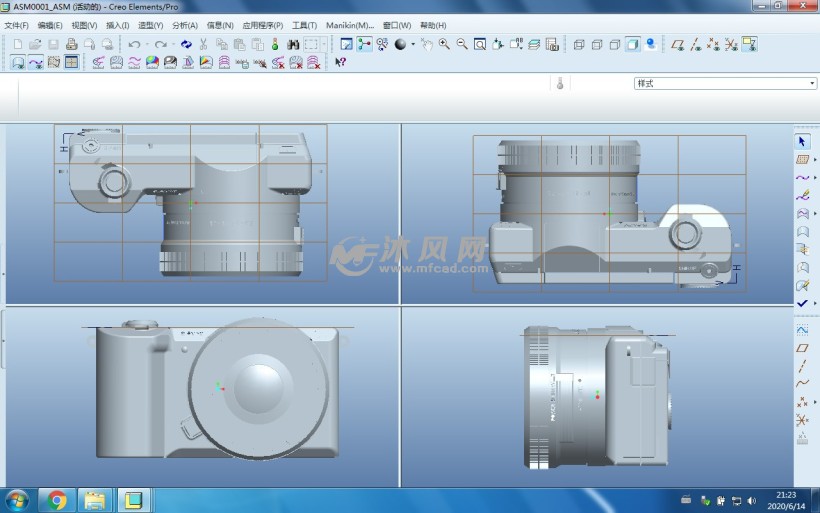
Task: Toggle Wireframe display mode
Action: 579,44
